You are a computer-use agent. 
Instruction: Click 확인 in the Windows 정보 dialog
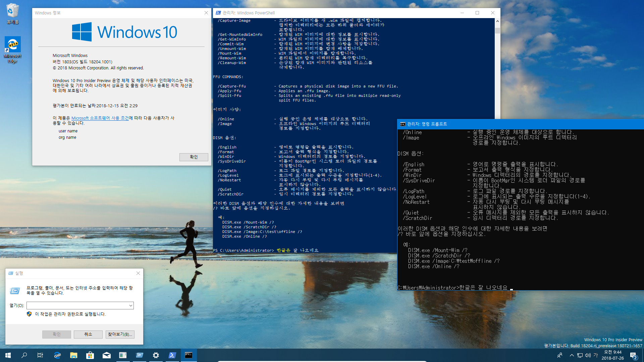194,157
